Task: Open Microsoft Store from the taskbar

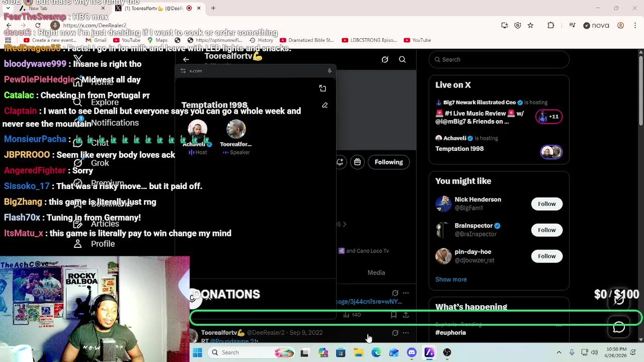Action: tap(341, 352)
